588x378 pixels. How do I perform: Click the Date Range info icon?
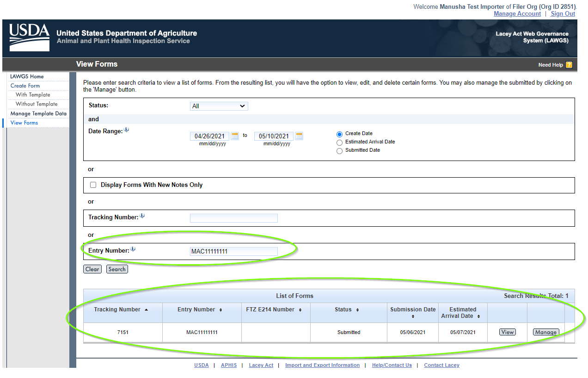(x=127, y=130)
